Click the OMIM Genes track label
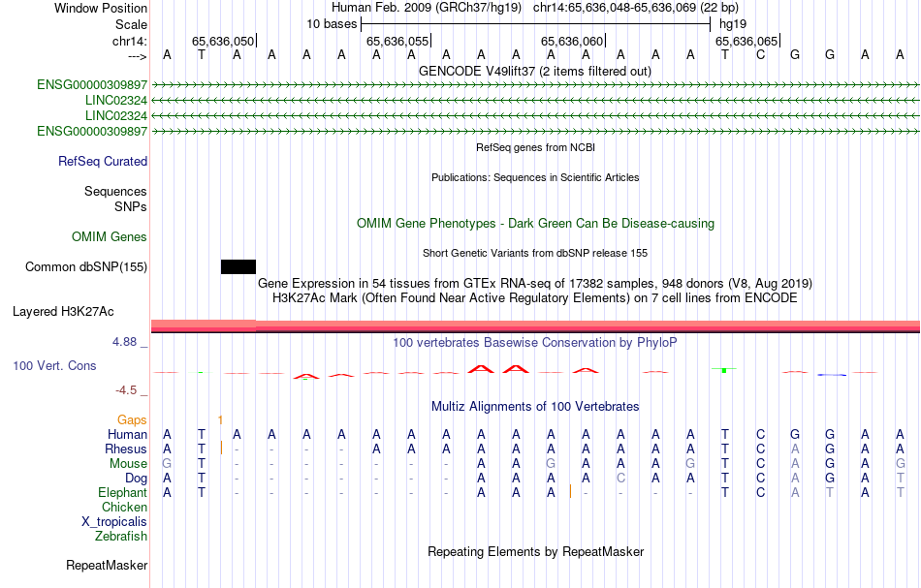Viewport: 921px width, 588px height. point(110,237)
